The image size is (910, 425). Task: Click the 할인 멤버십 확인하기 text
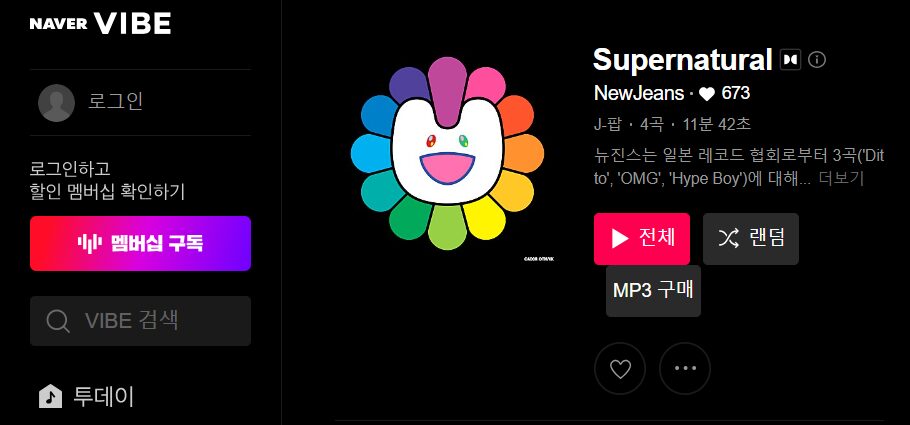[107, 192]
